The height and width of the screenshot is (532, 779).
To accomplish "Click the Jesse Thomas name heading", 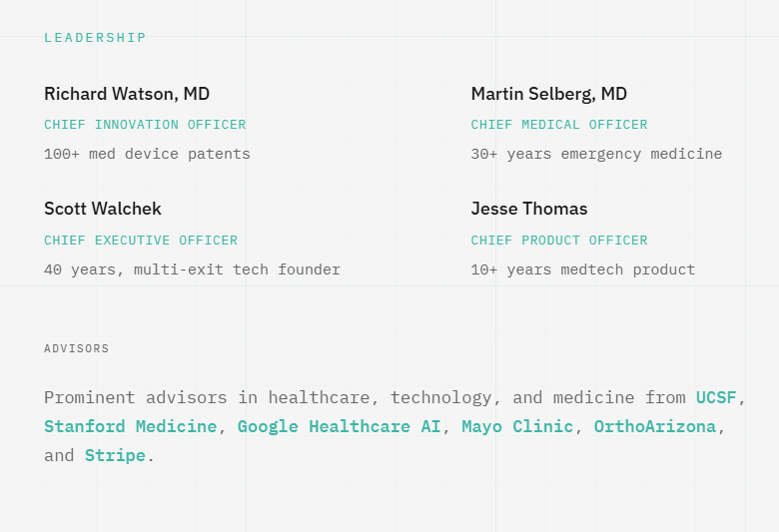I will pyautogui.click(x=529, y=209).
